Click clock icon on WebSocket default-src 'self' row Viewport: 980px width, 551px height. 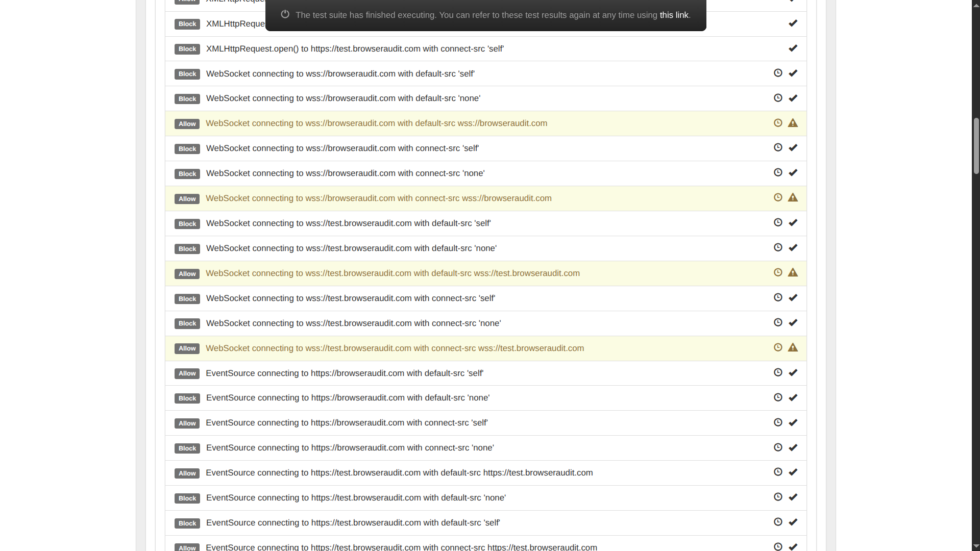coord(778,73)
